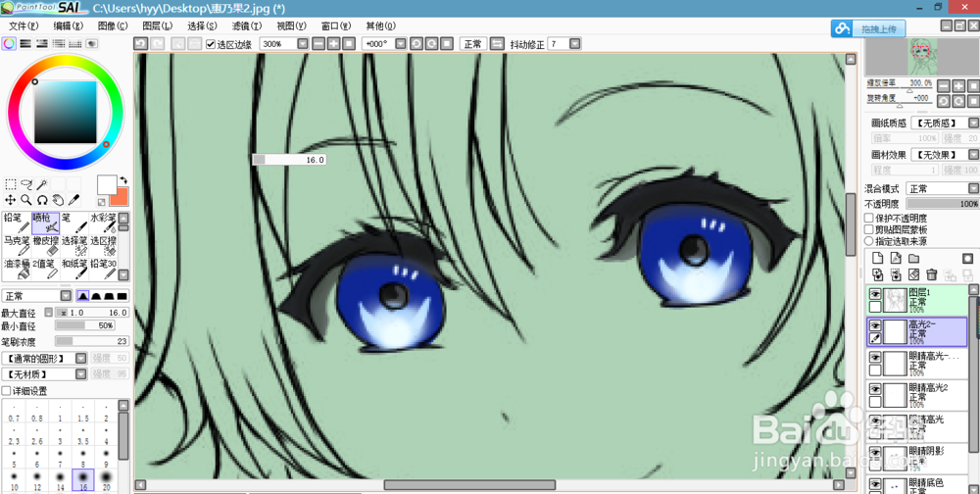Image resolution: width=980 pixels, height=494 pixels.
Task: Choose the 选区擦 selection eraser
Action: tap(103, 246)
